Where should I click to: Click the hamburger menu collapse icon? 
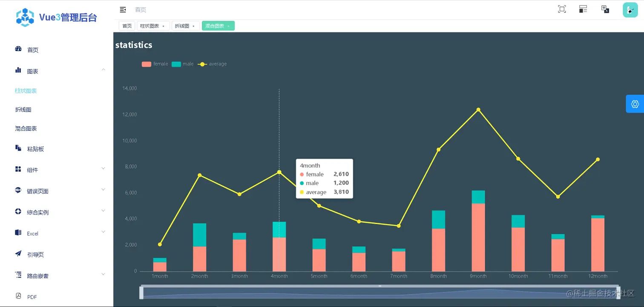[123, 9]
